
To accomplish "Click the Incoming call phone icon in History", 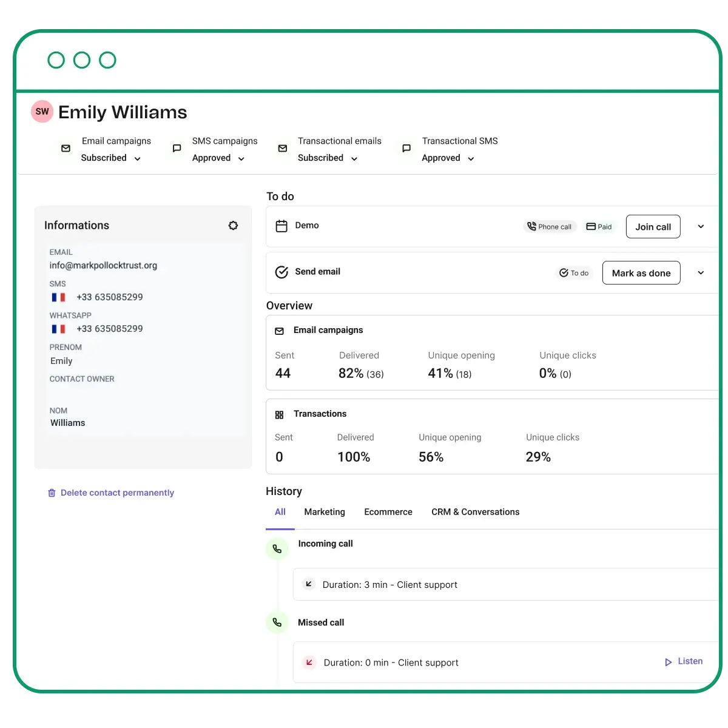I will point(277,548).
